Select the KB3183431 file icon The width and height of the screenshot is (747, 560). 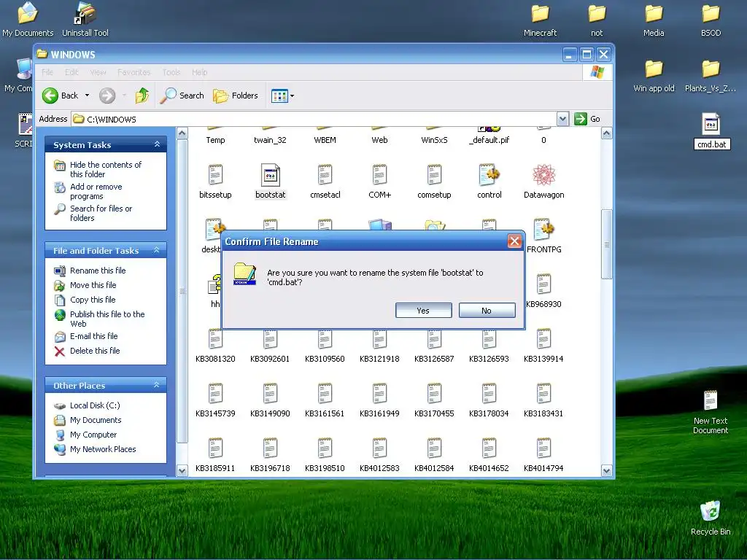[x=543, y=394]
